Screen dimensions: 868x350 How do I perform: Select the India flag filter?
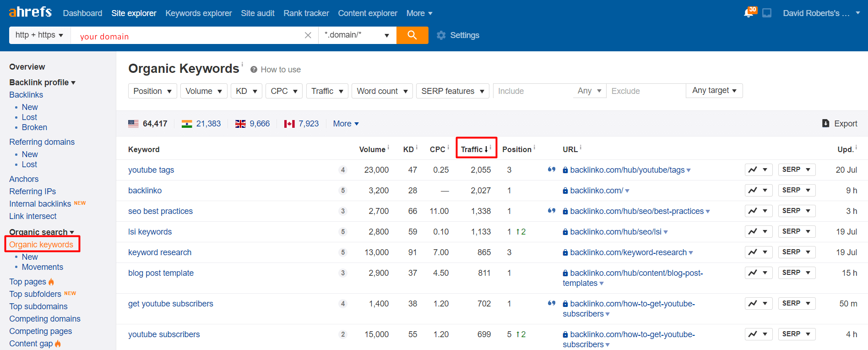(187, 124)
